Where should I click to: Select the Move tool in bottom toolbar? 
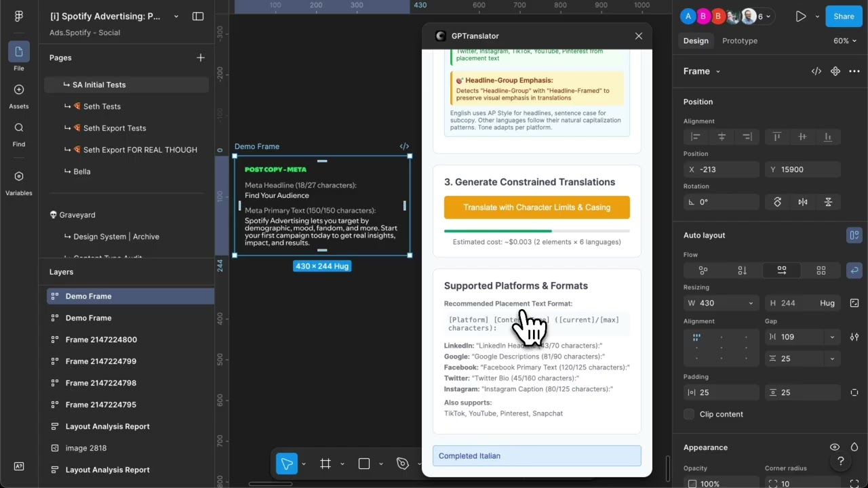pyautogui.click(x=287, y=464)
